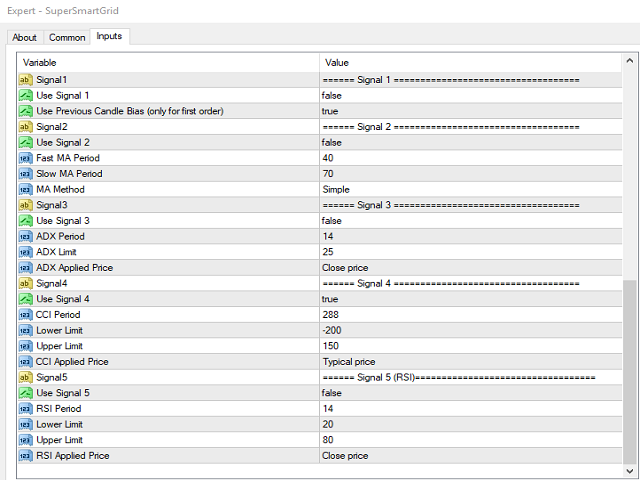Switch to the About tab
The image size is (640, 480).
pyautogui.click(x=24, y=38)
